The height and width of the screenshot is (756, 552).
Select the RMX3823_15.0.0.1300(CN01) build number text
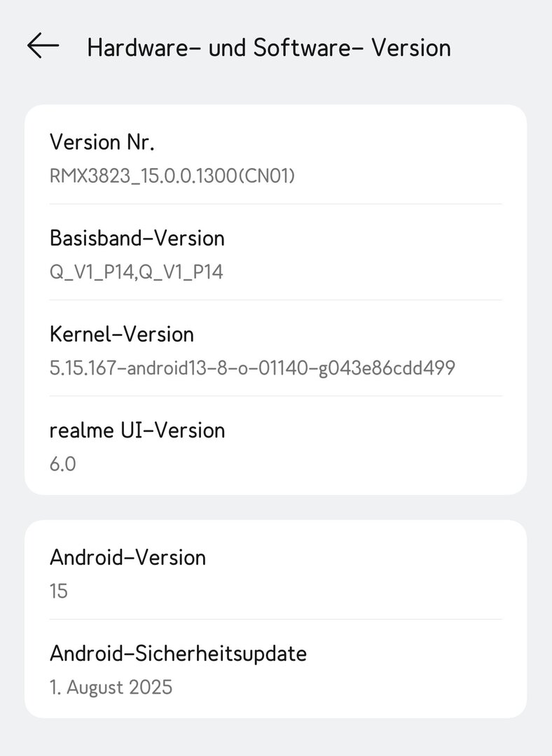pyautogui.click(x=172, y=175)
